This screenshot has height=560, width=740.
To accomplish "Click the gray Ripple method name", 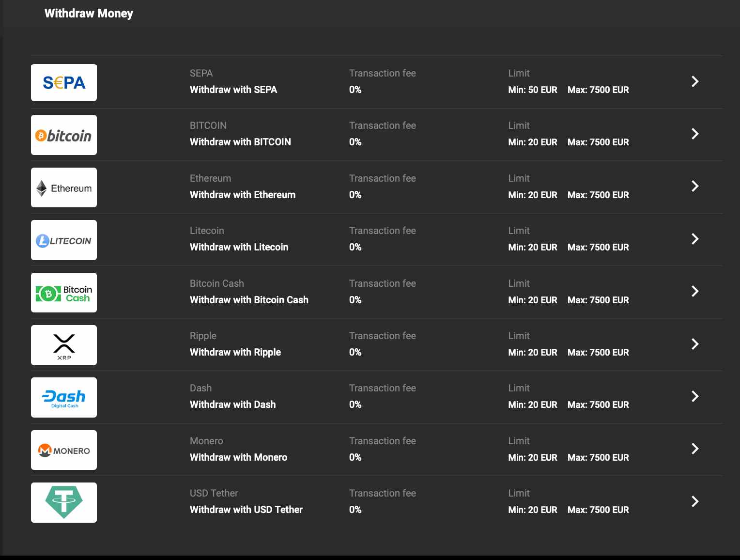I will [203, 336].
